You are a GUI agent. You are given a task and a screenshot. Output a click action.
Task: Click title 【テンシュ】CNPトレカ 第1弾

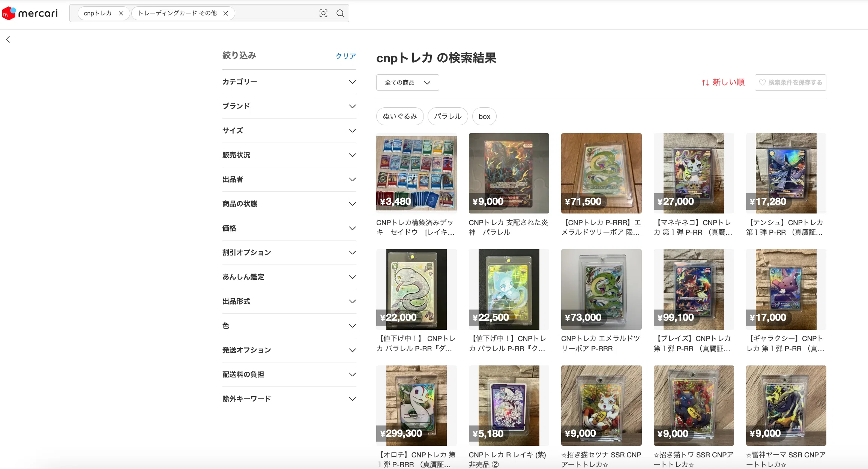(785, 227)
